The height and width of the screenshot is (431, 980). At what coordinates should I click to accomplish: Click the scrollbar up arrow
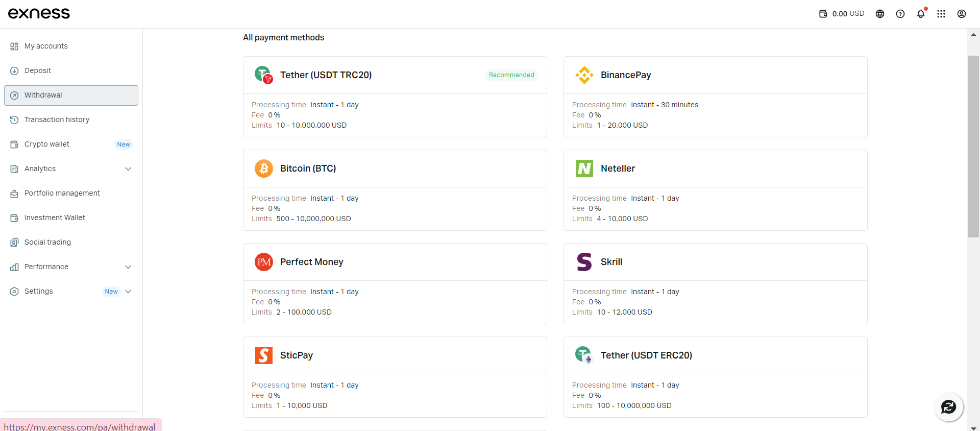[x=973, y=35]
